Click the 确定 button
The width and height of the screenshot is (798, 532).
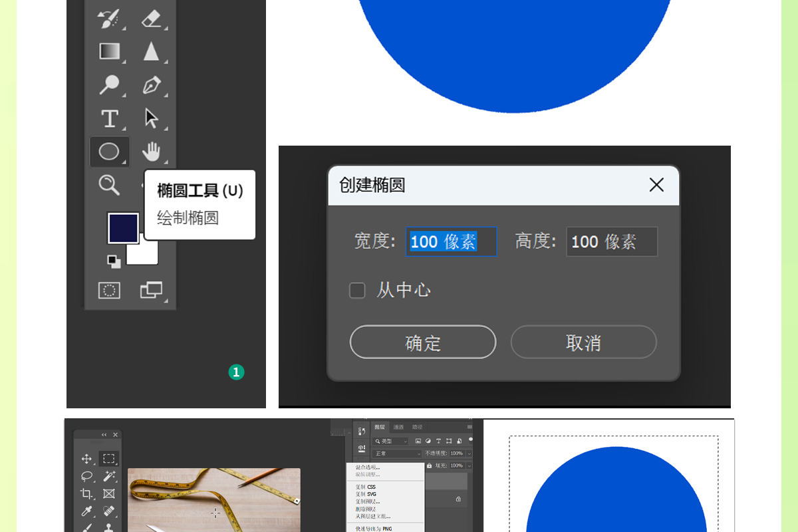click(x=423, y=342)
